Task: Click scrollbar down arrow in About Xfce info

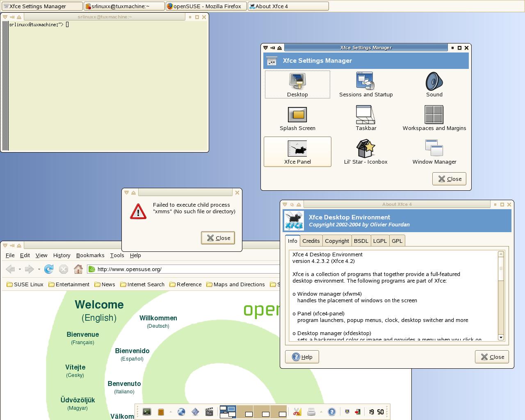Action: [x=501, y=337]
